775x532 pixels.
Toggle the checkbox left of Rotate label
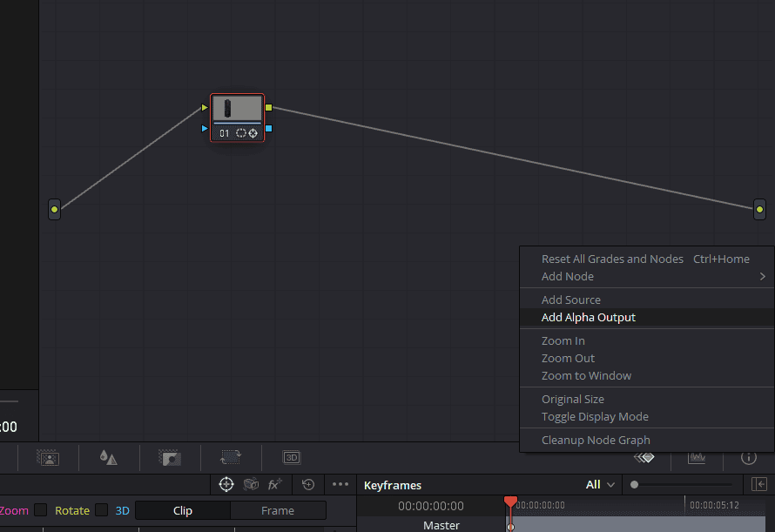pyautogui.click(x=41, y=509)
